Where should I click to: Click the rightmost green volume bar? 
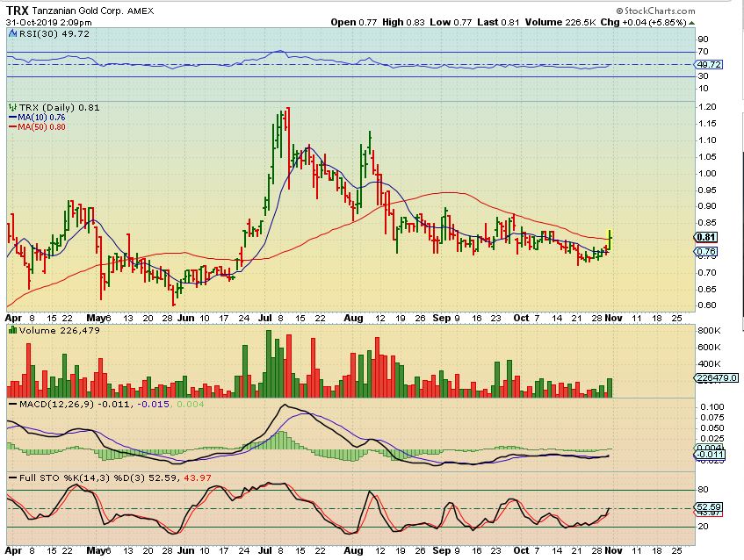point(610,388)
